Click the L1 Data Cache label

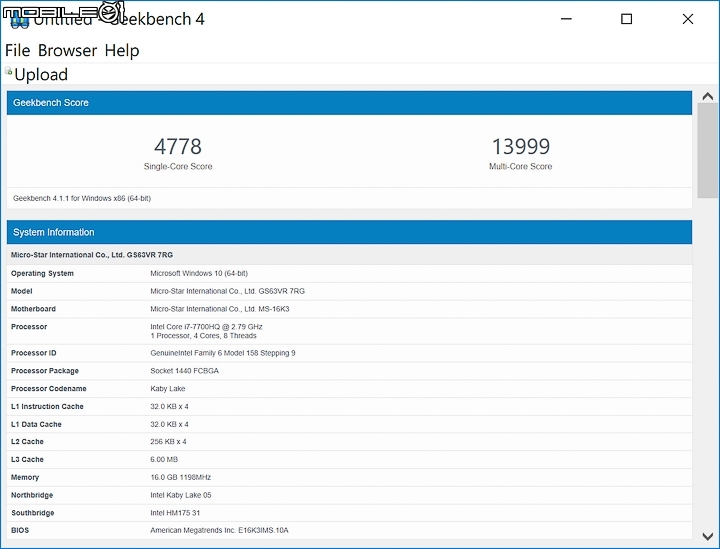[36, 424]
